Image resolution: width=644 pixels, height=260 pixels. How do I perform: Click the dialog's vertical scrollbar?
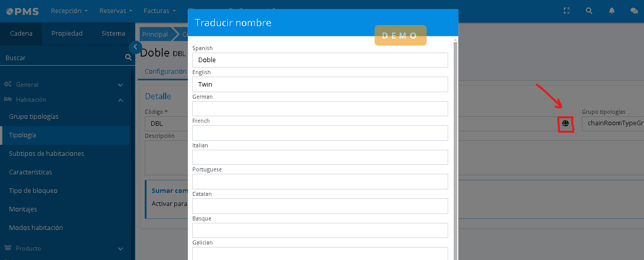[x=455, y=150]
